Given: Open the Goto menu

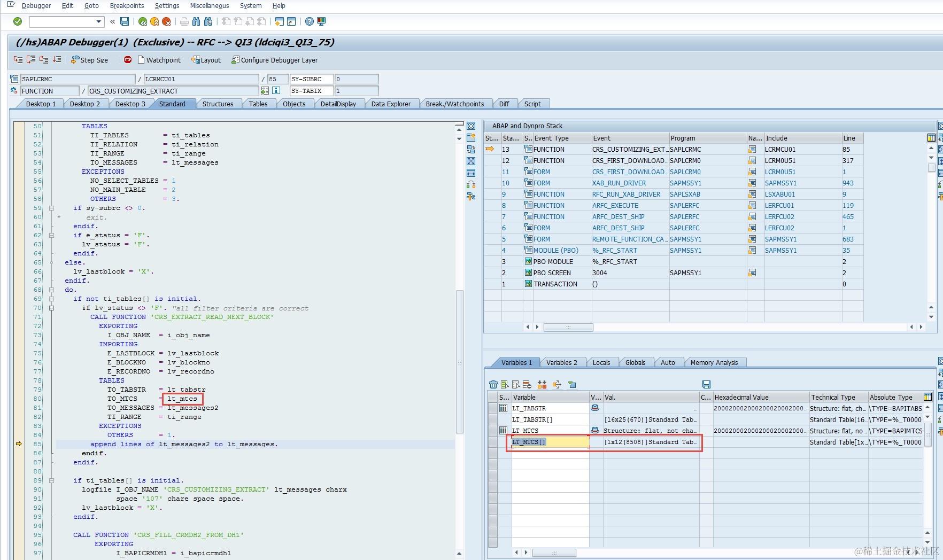Looking at the screenshot, I should click(x=91, y=6).
